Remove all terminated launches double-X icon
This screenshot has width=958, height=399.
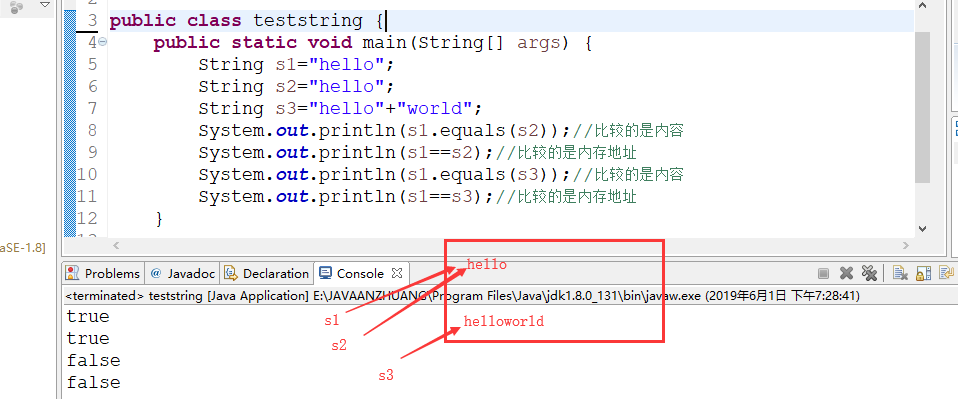click(869, 273)
